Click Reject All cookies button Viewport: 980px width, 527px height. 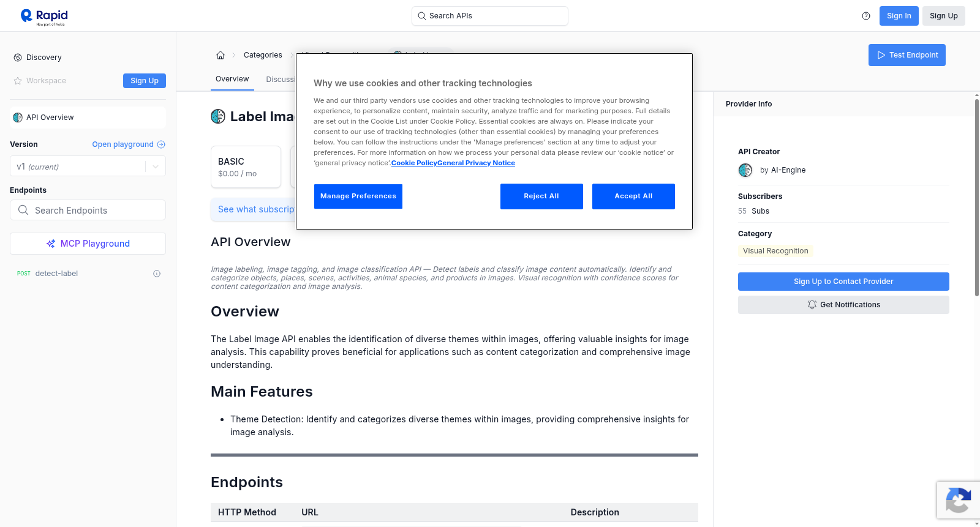[x=541, y=196]
